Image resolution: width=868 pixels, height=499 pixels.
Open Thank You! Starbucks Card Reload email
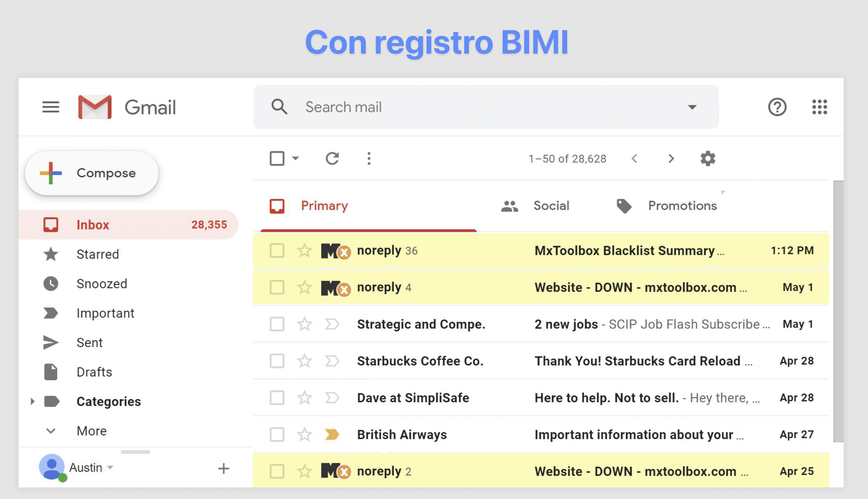pyautogui.click(x=541, y=361)
